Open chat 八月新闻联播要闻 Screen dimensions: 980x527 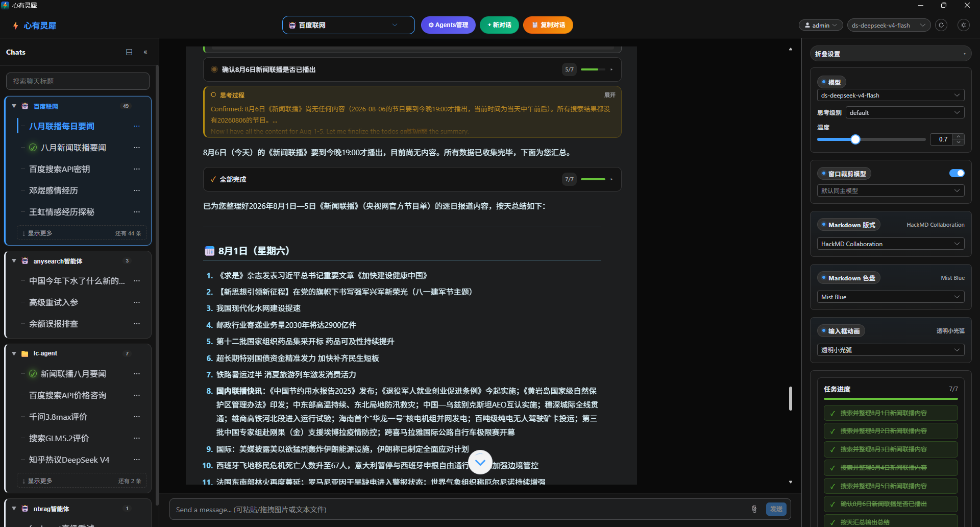tap(73, 148)
